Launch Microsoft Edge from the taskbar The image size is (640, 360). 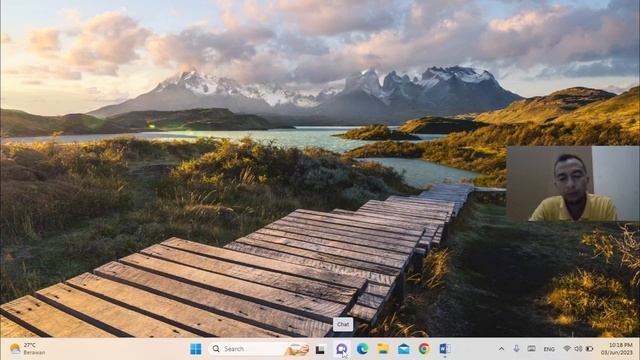362,349
